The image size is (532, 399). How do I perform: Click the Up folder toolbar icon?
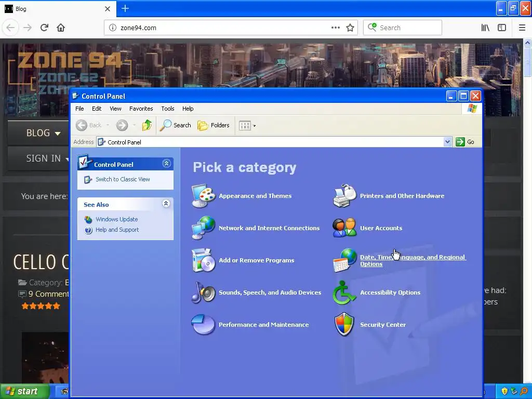147,125
